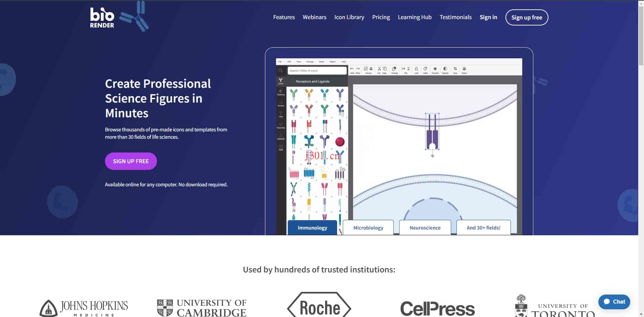Click the CellPress logo
This screenshot has width=644, height=317.
[437, 308]
